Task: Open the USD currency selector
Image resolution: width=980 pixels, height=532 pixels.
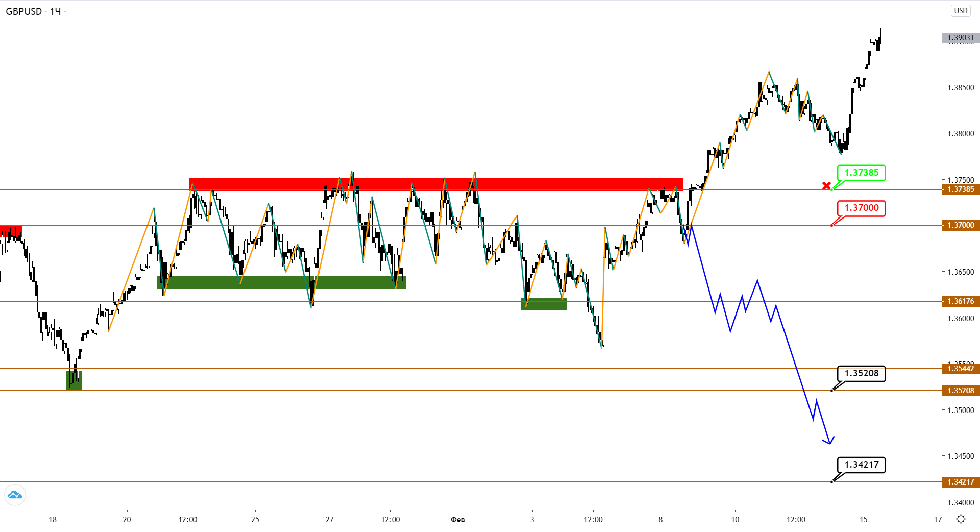Action: coord(961,11)
